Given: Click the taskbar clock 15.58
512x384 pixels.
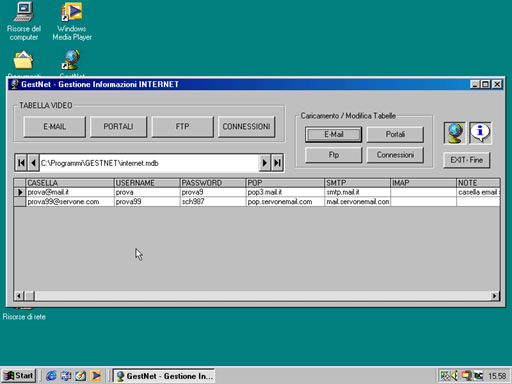Looking at the screenshot, I should point(497,376).
